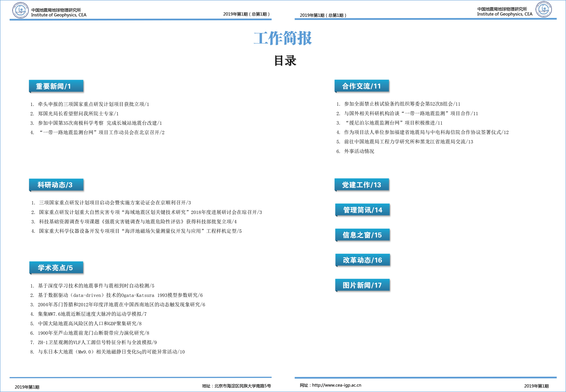Select entry 海洋地磁场矢量测量仪开发与应用 工程样机定型/5

click(x=140, y=231)
